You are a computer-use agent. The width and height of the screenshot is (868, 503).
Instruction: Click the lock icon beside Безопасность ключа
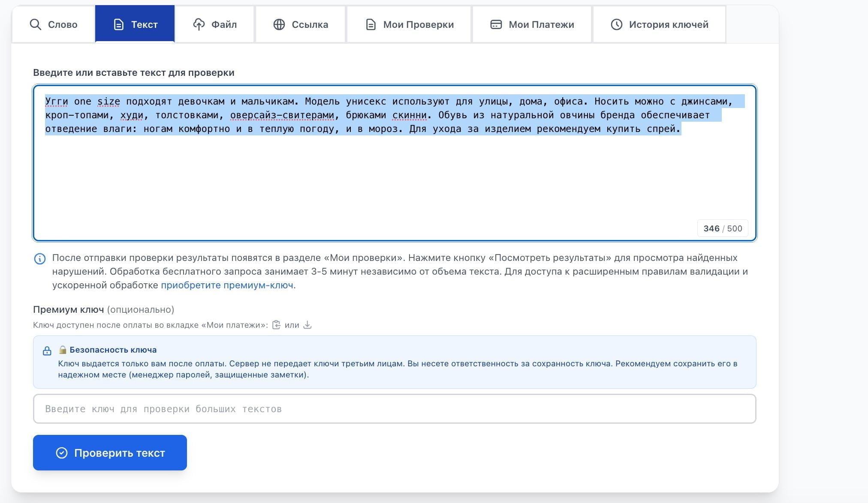(x=47, y=350)
